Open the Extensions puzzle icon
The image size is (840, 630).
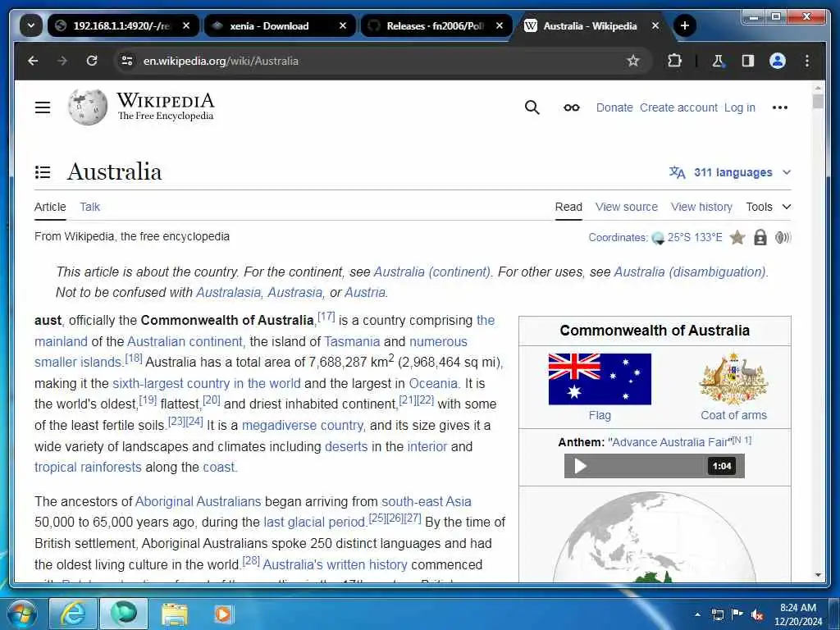pyautogui.click(x=674, y=61)
